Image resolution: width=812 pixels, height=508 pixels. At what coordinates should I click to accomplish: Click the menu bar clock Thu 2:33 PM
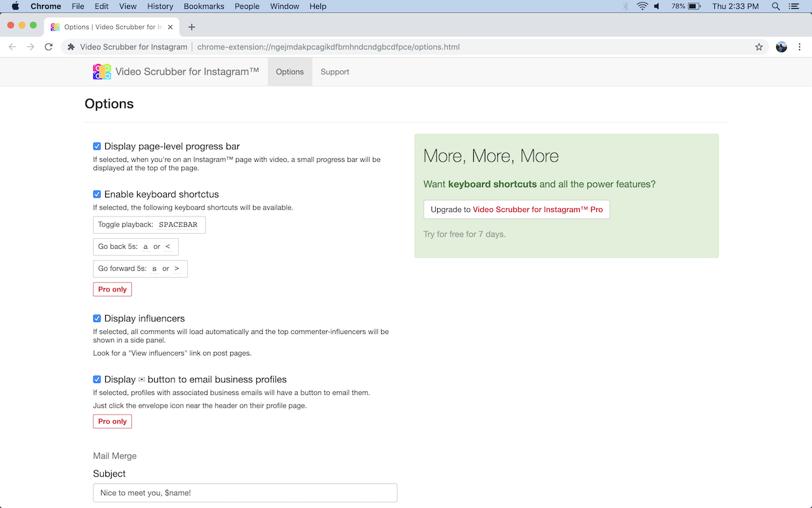click(735, 6)
